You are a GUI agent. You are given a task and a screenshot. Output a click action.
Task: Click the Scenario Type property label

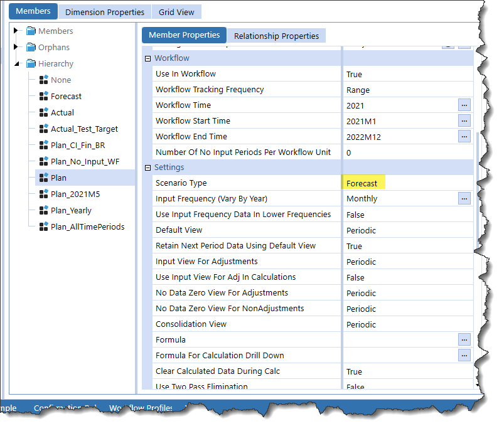tap(181, 183)
